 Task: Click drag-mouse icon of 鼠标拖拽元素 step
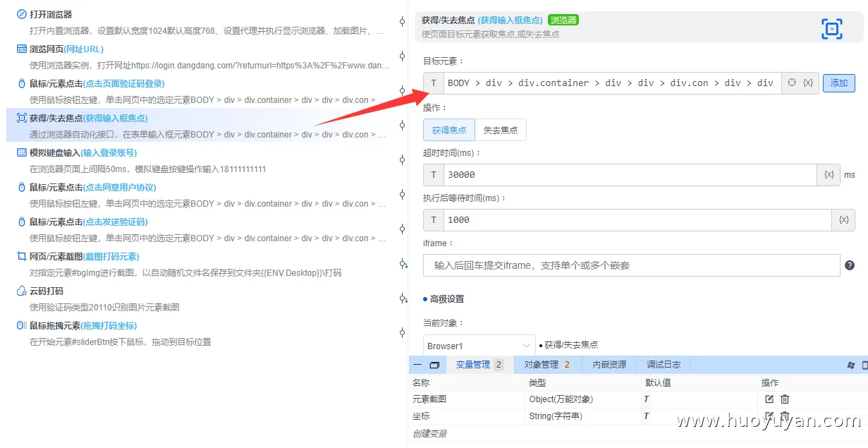22,325
